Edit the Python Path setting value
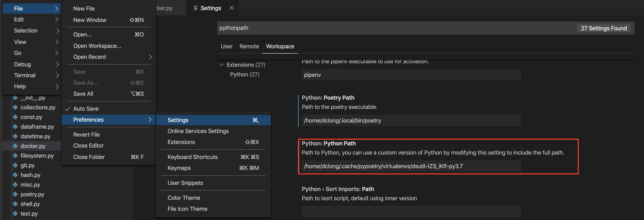Viewport: 644px width, 220px height. coord(411,166)
